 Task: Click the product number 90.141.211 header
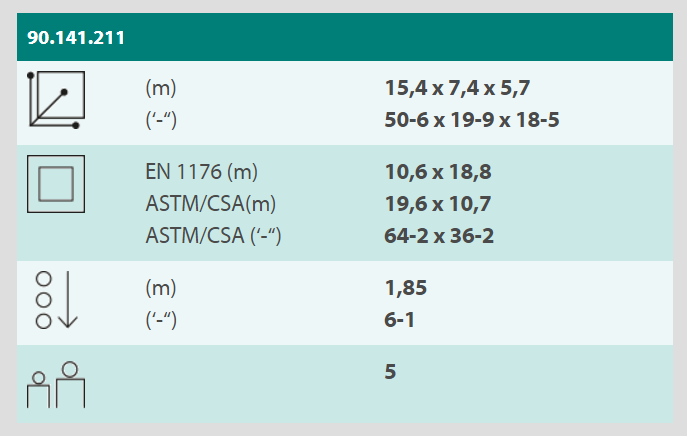click(x=76, y=40)
